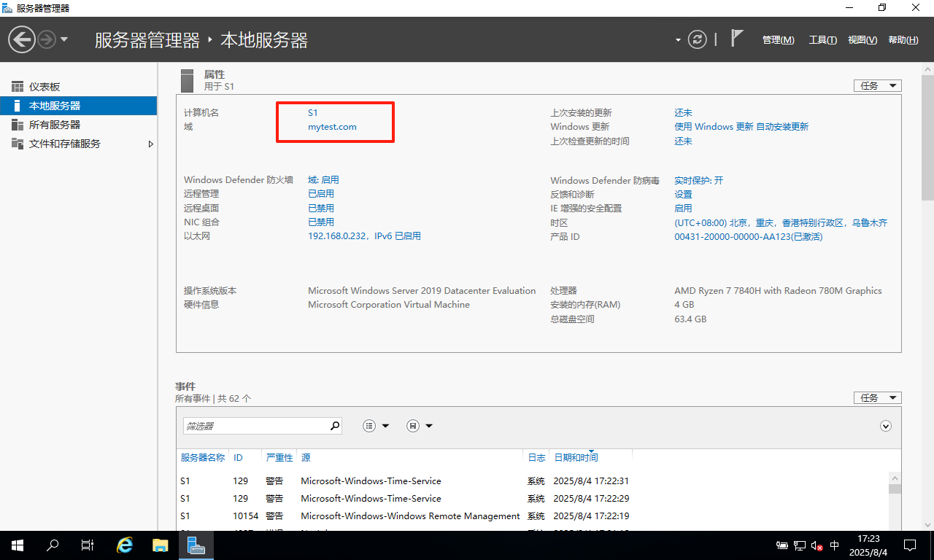Image resolution: width=934 pixels, height=560 pixels.
Task: Click 上次安装的更新 还未 link
Action: pyautogui.click(x=683, y=113)
